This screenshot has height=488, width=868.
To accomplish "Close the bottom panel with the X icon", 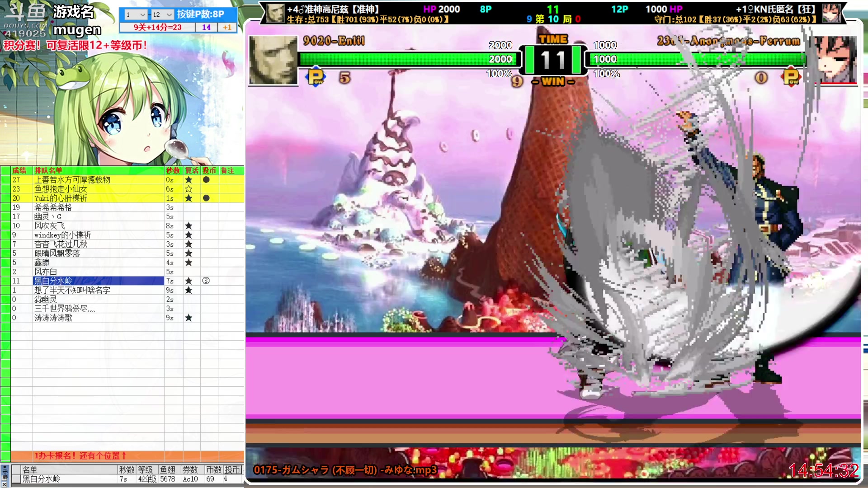I will tap(5, 483).
